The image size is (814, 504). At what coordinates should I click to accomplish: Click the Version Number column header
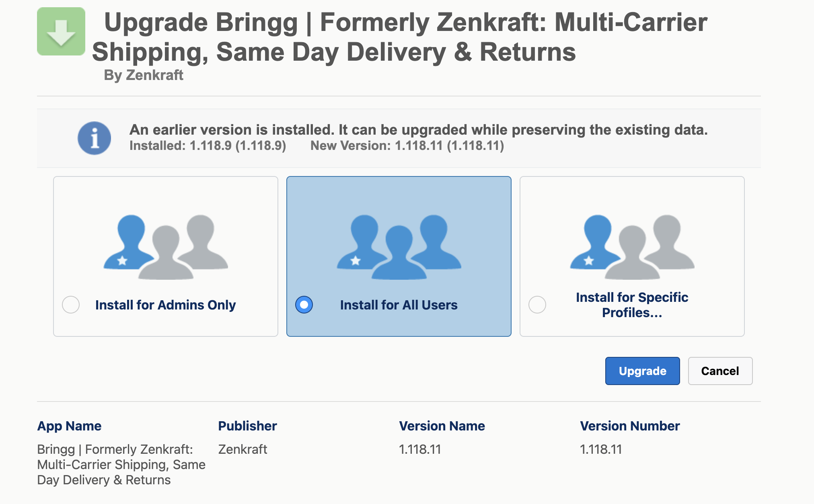(x=630, y=426)
